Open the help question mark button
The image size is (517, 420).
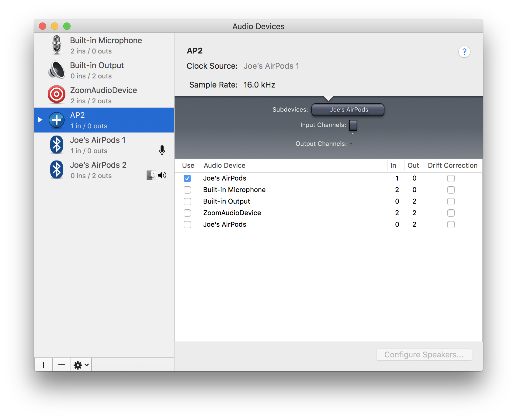click(x=464, y=52)
